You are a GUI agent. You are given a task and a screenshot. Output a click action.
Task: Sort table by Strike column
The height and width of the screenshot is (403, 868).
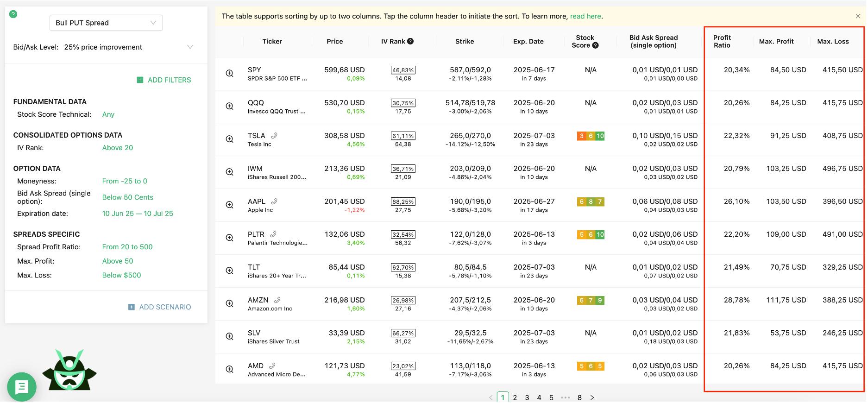coord(465,41)
